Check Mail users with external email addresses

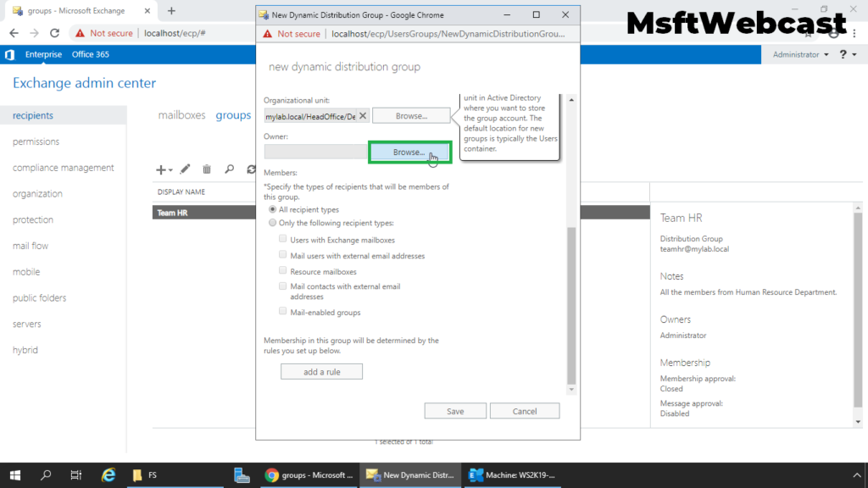click(283, 255)
